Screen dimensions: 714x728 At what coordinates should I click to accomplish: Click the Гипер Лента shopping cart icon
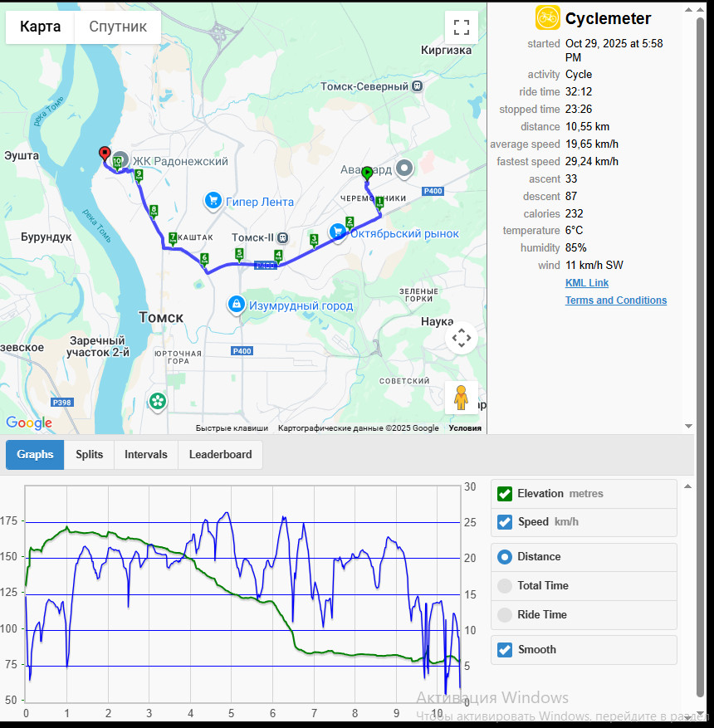[x=213, y=201]
